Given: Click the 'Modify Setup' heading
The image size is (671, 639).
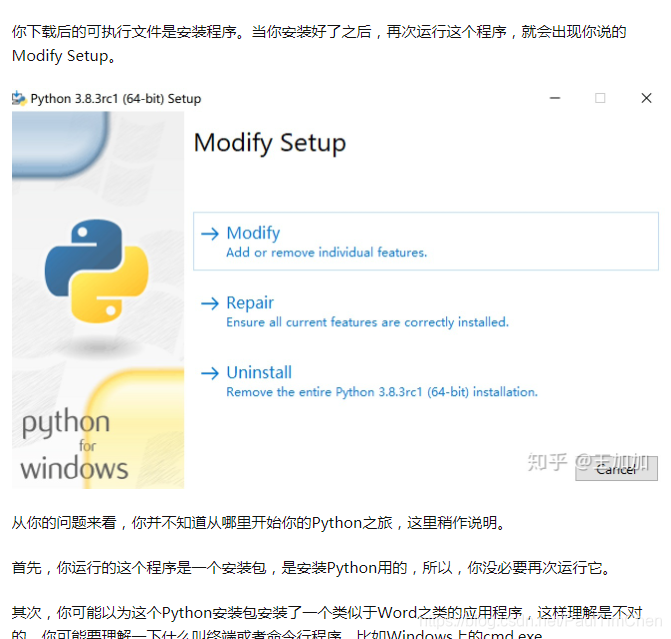Looking at the screenshot, I should click(x=270, y=143).
